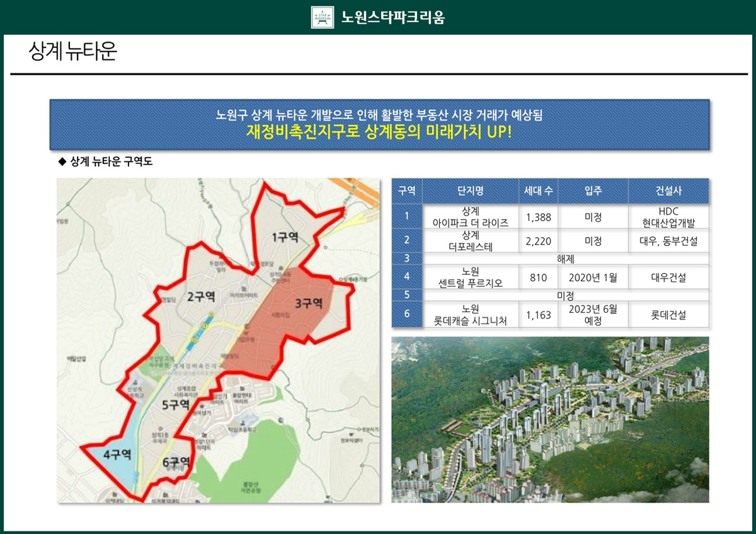Click the '6구역' label on the map
756x534 pixels.
click(176, 463)
